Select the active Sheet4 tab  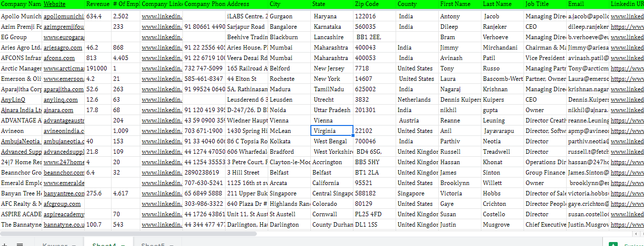point(104,245)
